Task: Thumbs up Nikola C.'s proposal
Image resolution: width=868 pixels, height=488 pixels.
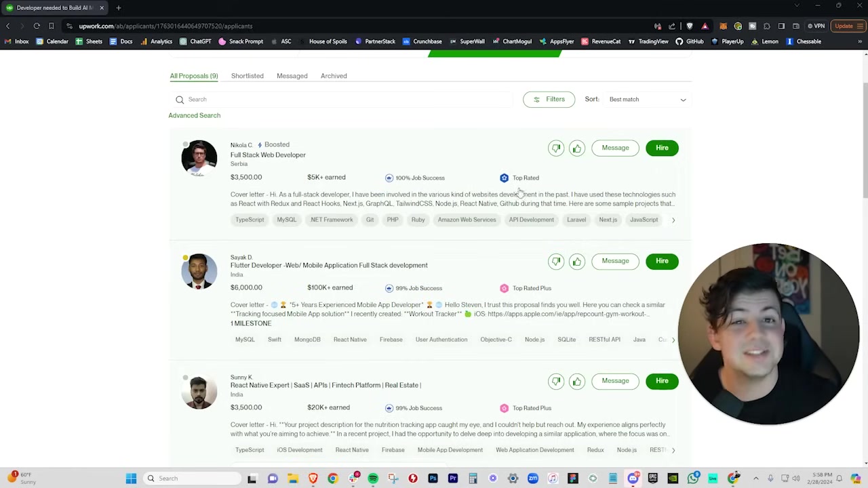Action: pyautogui.click(x=576, y=148)
